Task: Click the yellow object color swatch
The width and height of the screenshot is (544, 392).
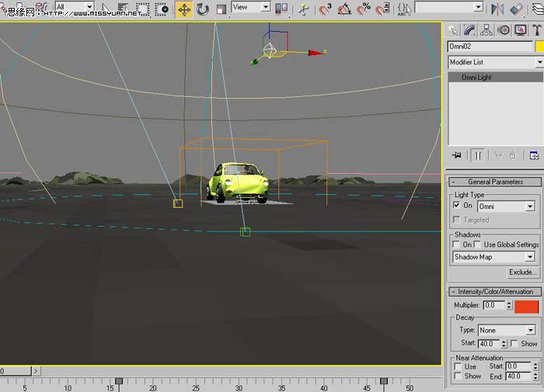Action: 540,47
